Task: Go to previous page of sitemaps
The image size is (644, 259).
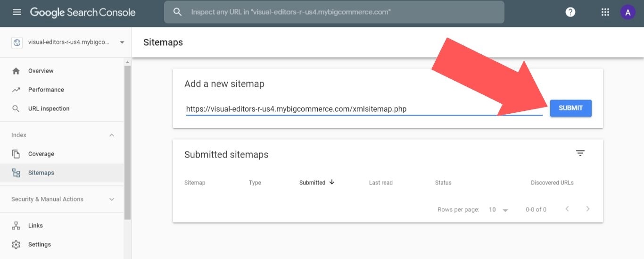Action: [567, 209]
